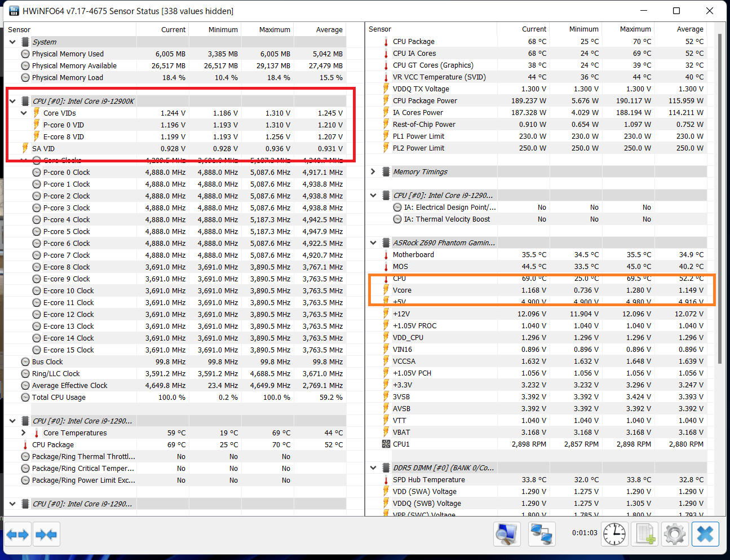Collapse the DDR5 DIMM [#0] group
Image resolution: width=730 pixels, height=560 pixels.
373,468
